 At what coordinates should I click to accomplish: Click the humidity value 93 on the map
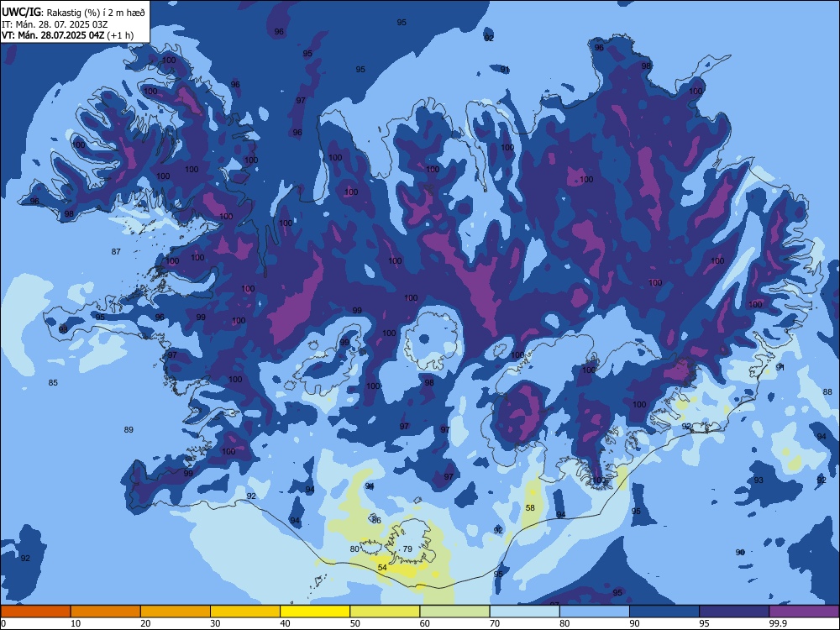pos(759,480)
